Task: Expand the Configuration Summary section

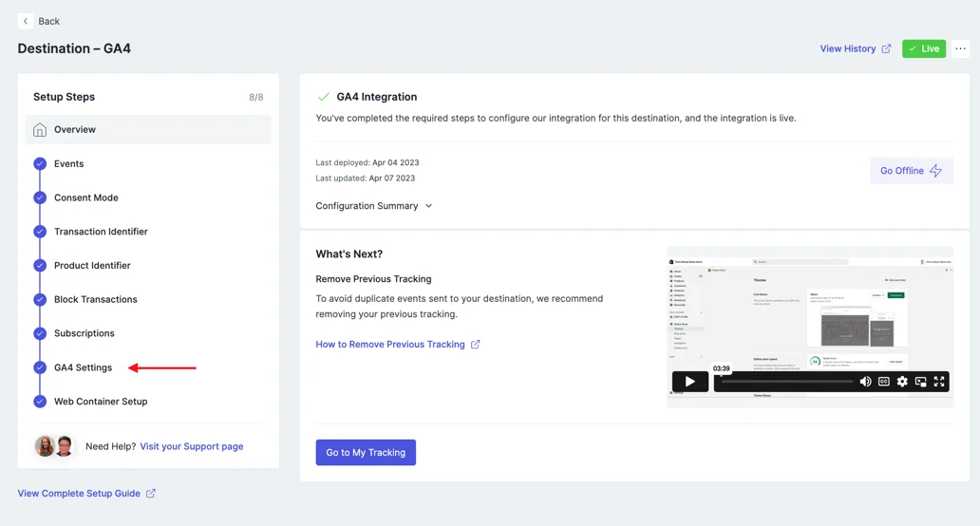Action: pos(374,205)
